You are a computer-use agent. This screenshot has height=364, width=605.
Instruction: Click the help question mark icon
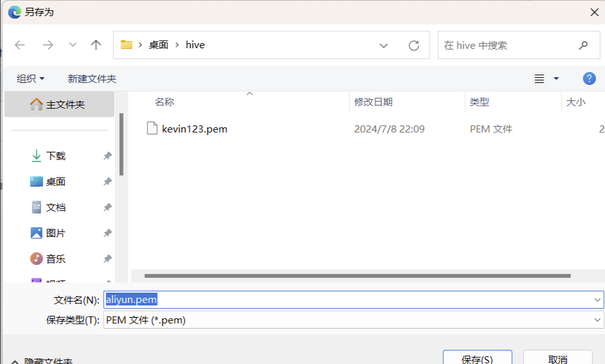589,78
